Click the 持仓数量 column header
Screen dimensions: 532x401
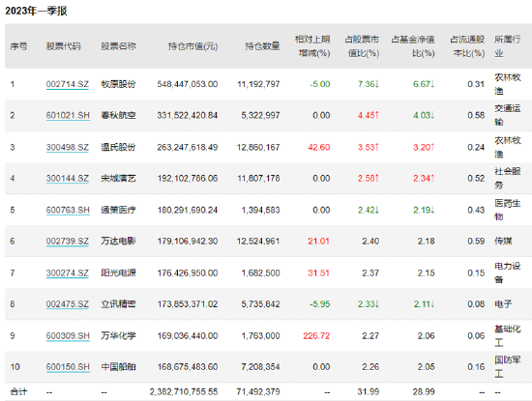pyautogui.click(x=262, y=46)
